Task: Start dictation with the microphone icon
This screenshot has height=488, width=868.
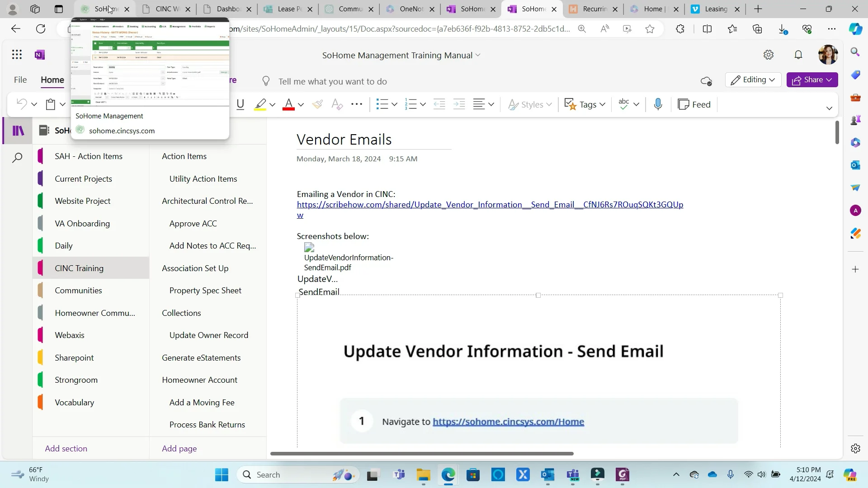Action: pyautogui.click(x=658, y=104)
